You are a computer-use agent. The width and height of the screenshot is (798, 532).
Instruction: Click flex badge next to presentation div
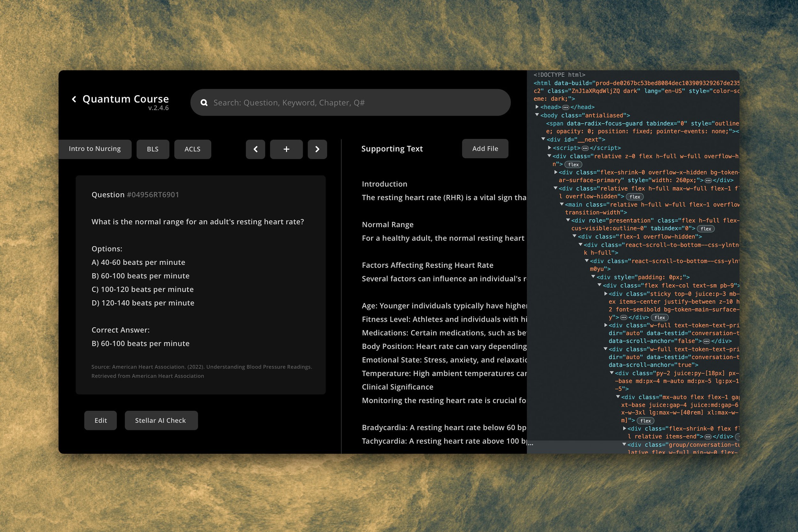coord(706,229)
